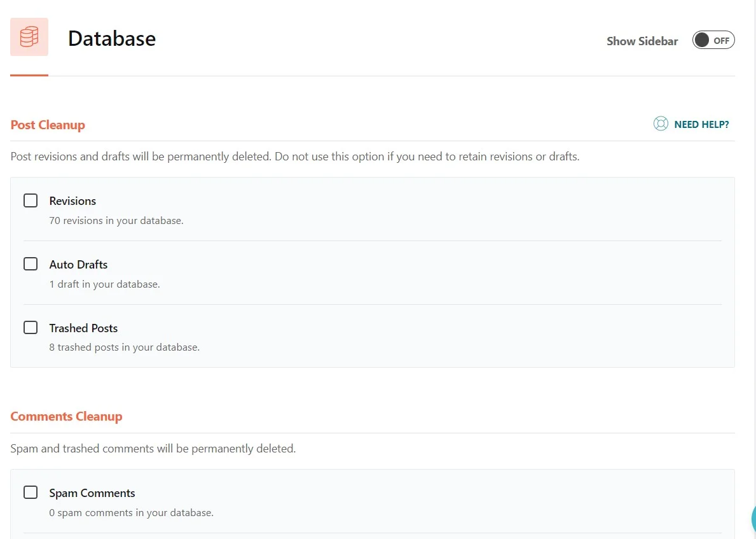Tick the Trashed Posts checkbox
The image size is (756, 539).
coord(31,328)
